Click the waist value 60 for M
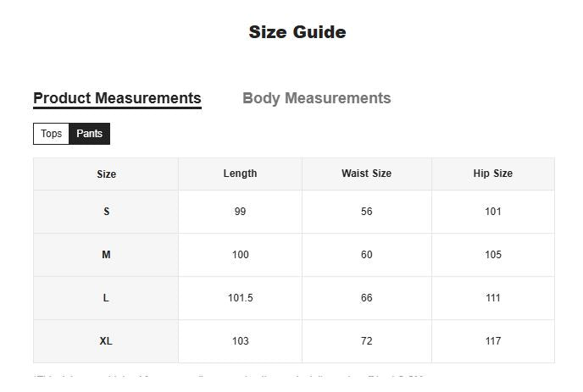The width and height of the screenshot is (583, 392). pyautogui.click(x=367, y=255)
